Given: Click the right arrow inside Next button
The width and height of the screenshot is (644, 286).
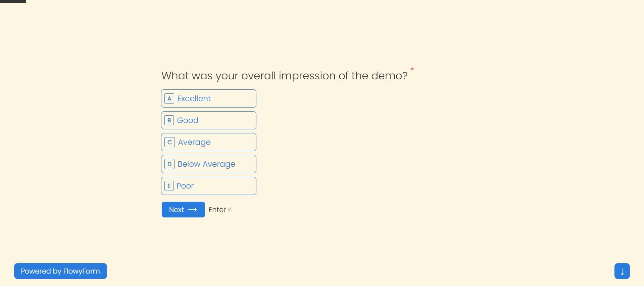Looking at the screenshot, I should point(193,210).
